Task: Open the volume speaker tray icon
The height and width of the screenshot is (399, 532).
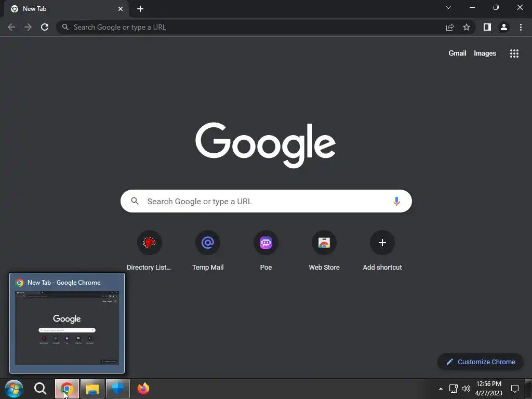Action: [466, 389]
